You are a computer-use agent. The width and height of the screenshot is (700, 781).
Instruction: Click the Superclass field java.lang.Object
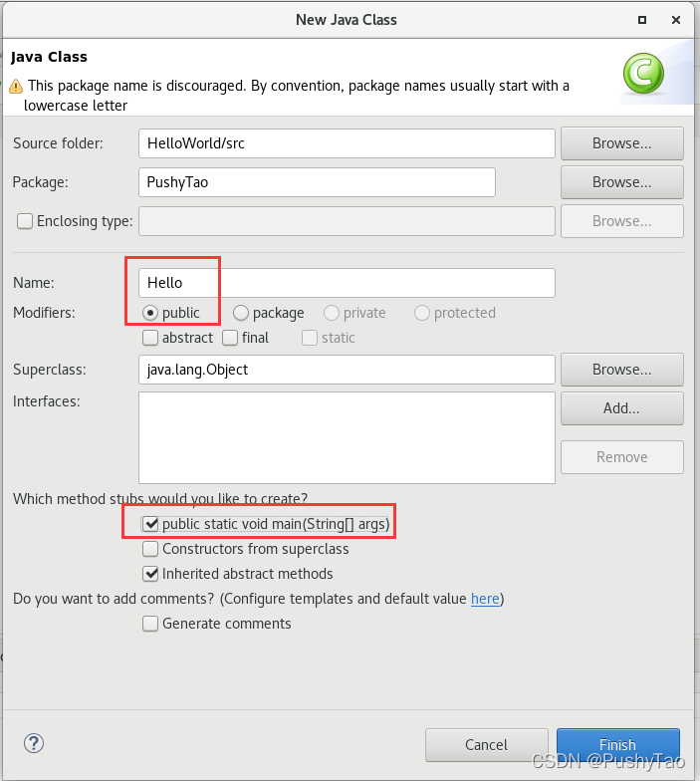(x=347, y=370)
